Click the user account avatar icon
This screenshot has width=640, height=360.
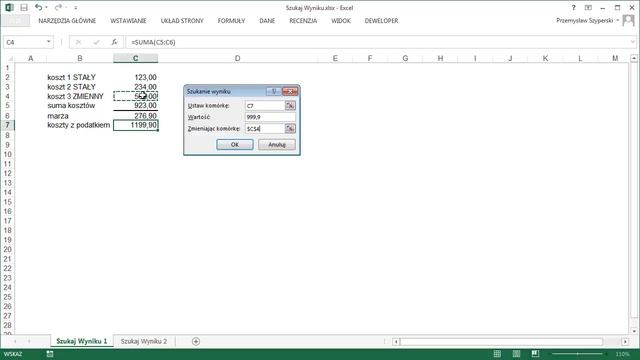click(x=629, y=20)
